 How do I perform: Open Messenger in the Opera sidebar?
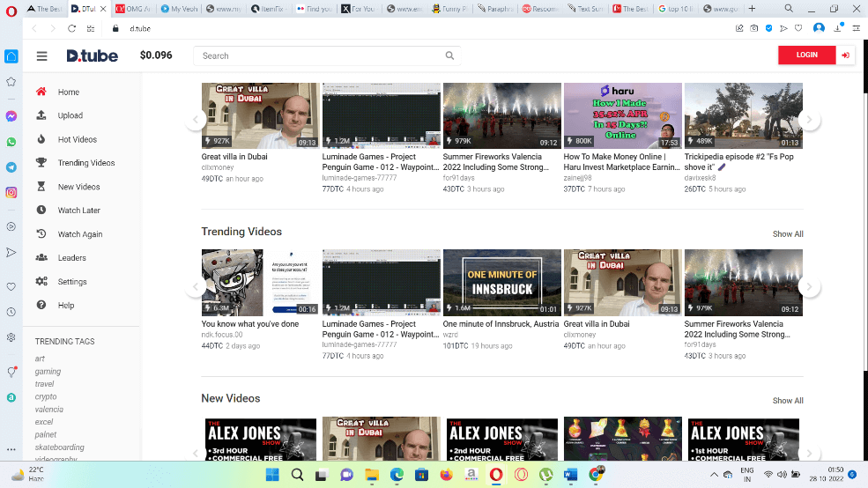[x=11, y=116]
